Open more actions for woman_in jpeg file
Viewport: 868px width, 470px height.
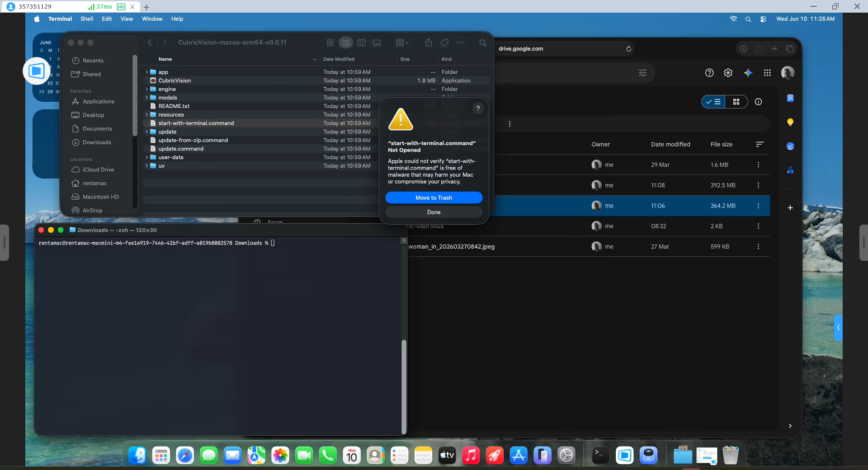coord(758,247)
